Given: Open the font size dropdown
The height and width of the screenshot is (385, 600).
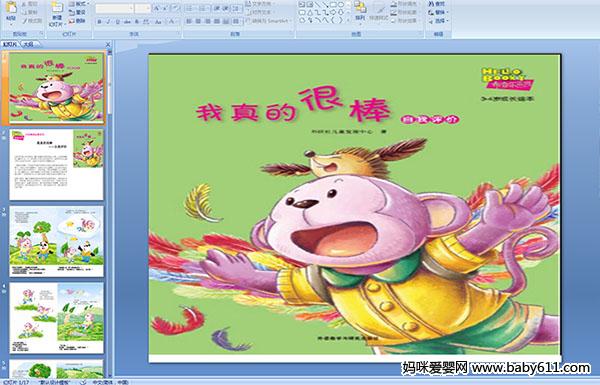Looking at the screenshot, I should pos(143,8).
